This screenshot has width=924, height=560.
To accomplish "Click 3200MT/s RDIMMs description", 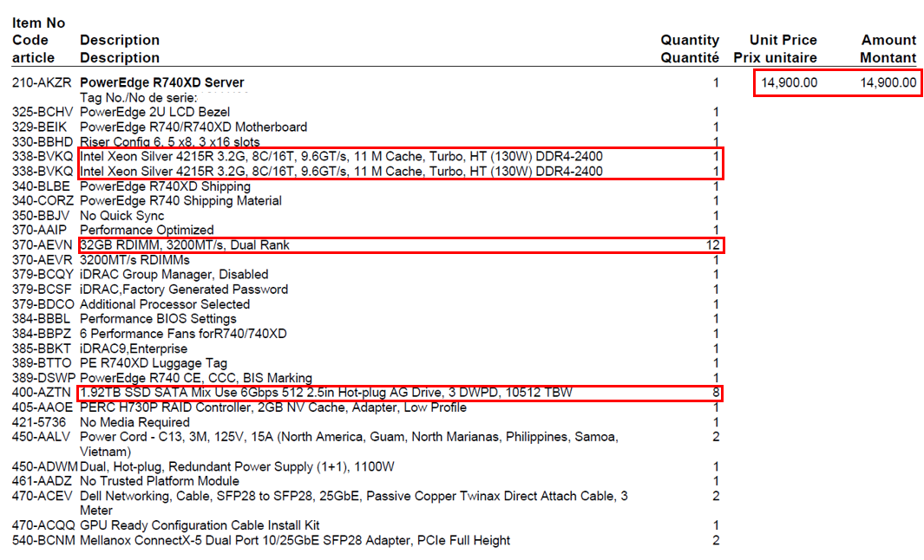I will (x=135, y=260).
